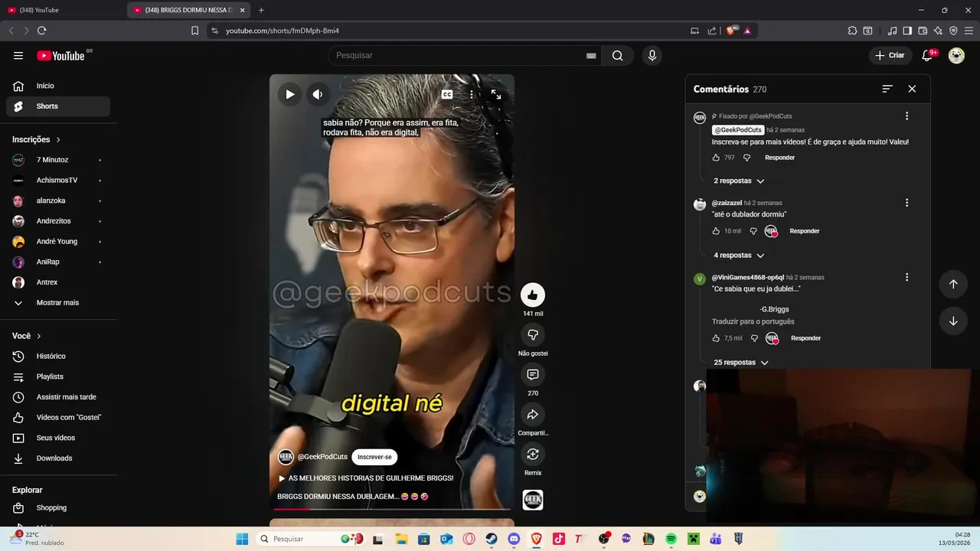Select Shorts in the sidebar

[x=58, y=106]
